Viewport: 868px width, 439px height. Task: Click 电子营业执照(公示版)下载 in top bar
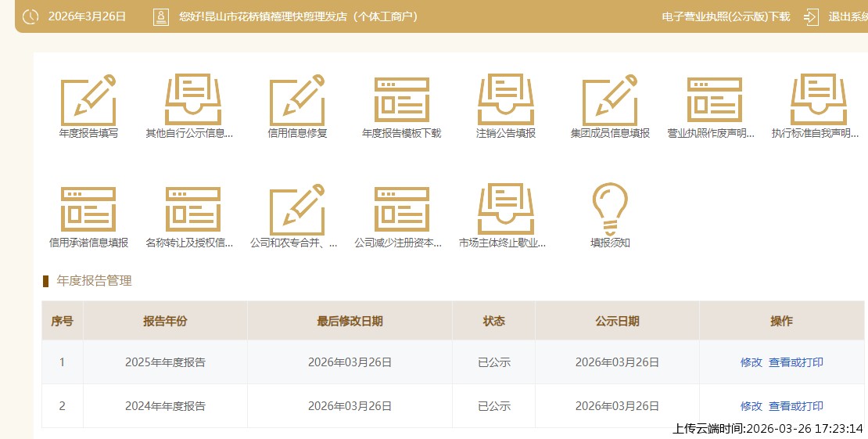point(726,16)
